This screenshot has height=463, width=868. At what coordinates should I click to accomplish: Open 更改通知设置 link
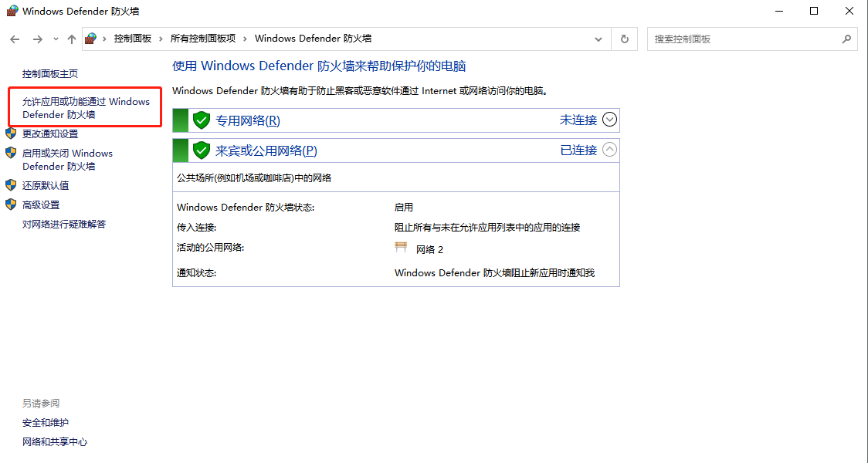[x=50, y=133]
